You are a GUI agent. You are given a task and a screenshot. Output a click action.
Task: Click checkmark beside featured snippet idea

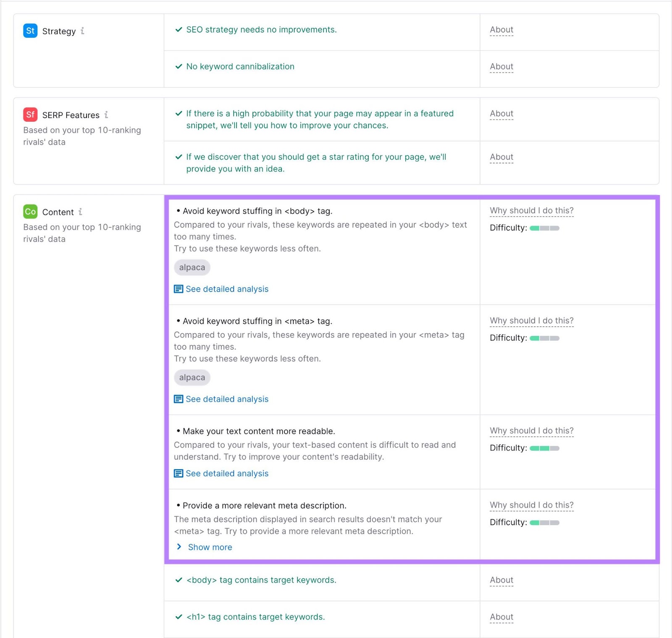tap(178, 113)
